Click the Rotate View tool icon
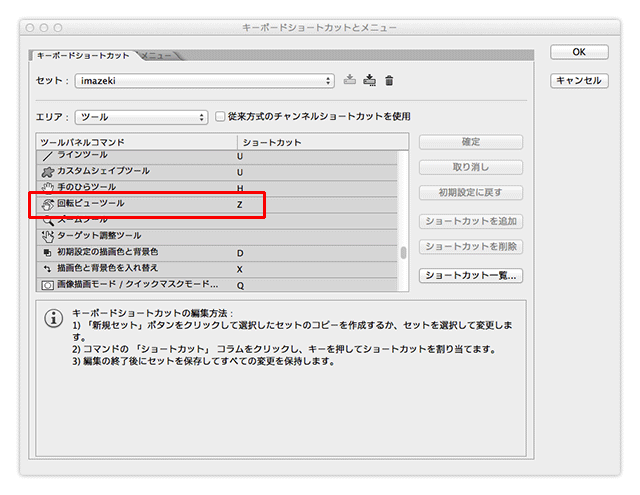This screenshot has height=495, width=640. [x=48, y=204]
